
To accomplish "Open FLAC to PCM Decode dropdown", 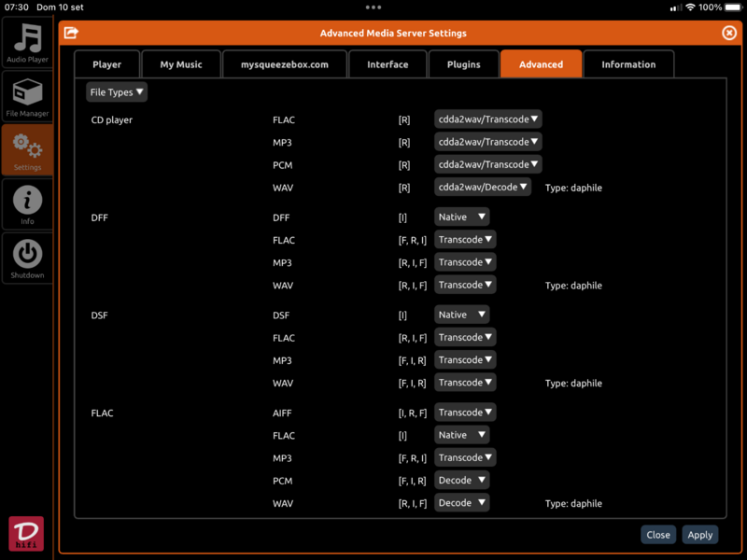I will coord(462,480).
